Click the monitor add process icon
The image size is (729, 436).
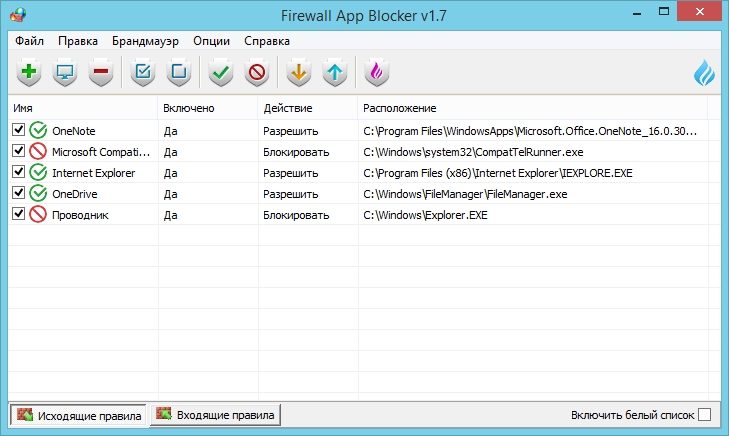(65, 72)
